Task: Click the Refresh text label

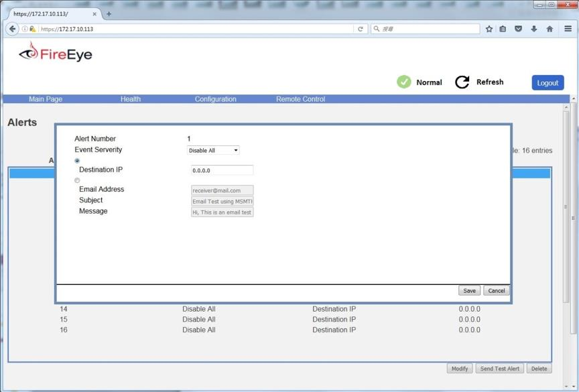Action: pos(490,82)
